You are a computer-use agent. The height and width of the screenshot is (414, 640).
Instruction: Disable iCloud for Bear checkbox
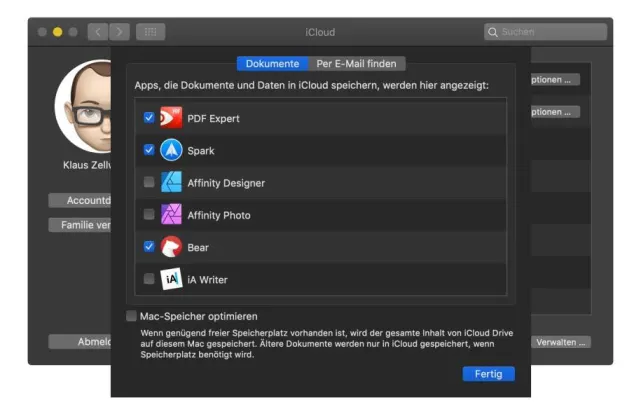coord(149,246)
